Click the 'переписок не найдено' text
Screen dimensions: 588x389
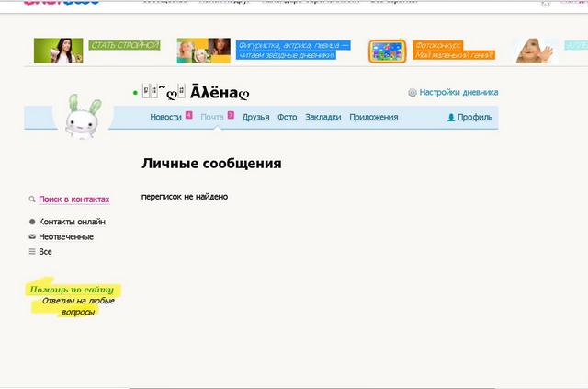[185, 197]
